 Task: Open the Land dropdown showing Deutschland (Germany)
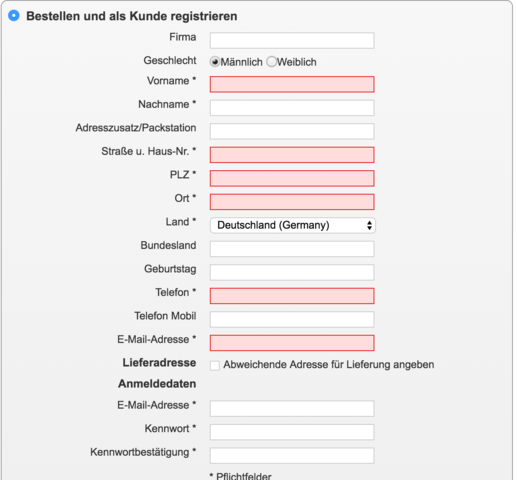pyautogui.click(x=292, y=225)
